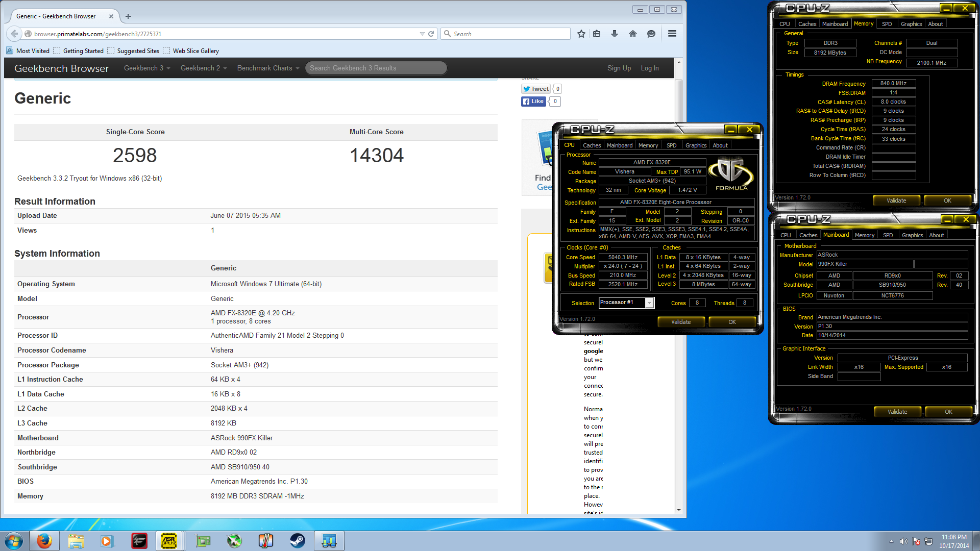This screenshot has height=551, width=980.
Task: Show hidden system tray icons
Action: [891, 541]
